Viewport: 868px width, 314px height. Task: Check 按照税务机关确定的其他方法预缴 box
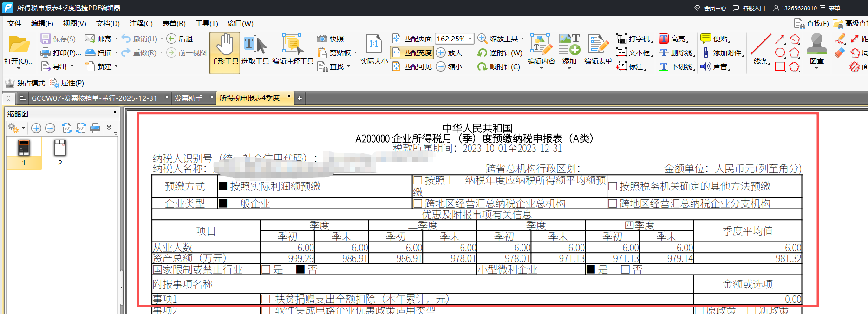[613, 186]
